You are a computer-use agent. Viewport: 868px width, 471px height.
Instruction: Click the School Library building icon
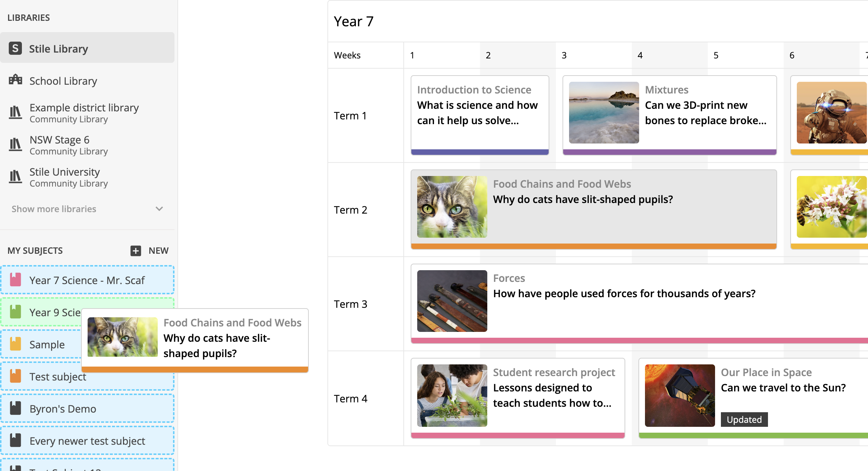click(x=15, y=80)
